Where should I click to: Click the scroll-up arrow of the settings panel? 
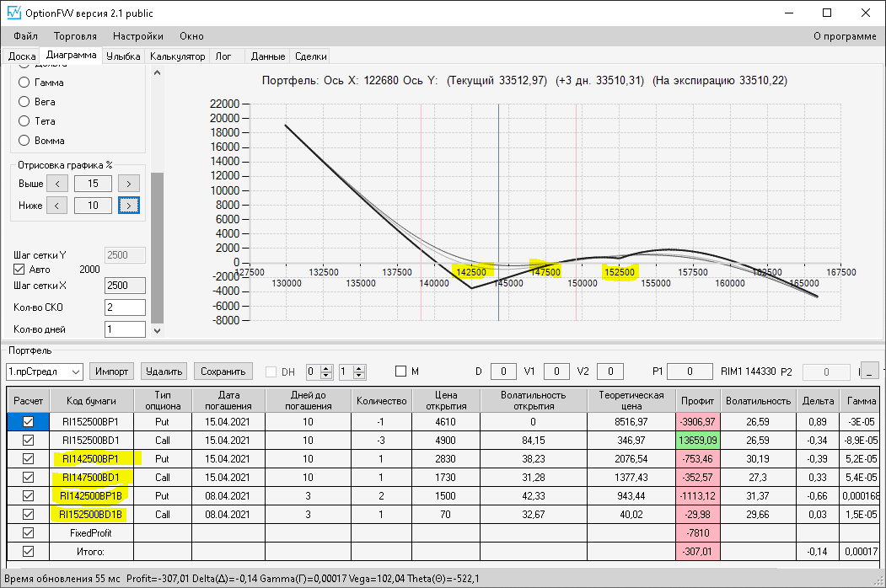[157, 72]
